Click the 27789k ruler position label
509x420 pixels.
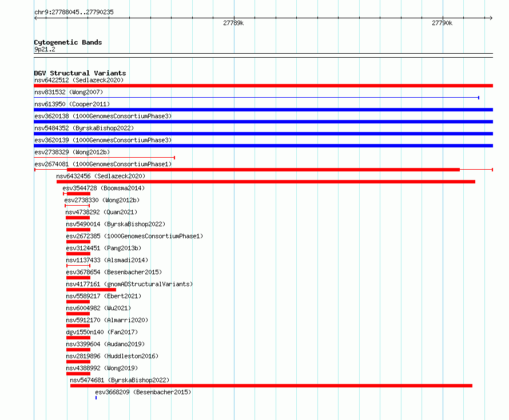[x=233, y=23]
